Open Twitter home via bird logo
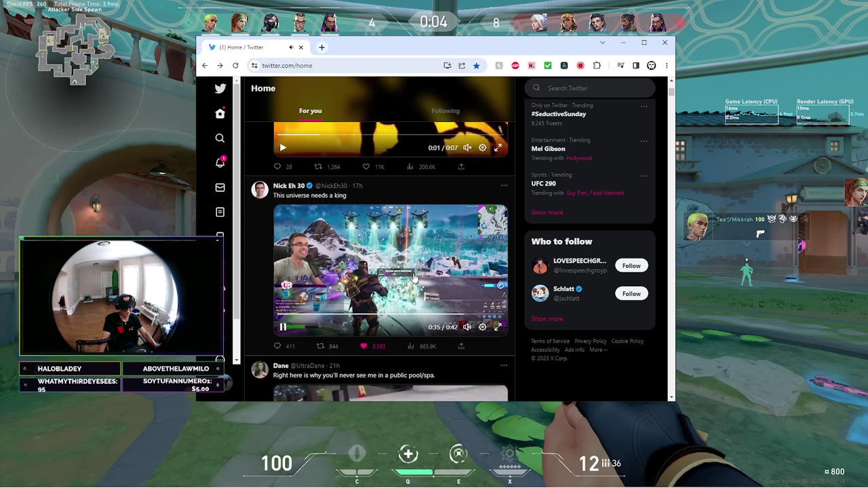868x488 pixels. [220, 88]
